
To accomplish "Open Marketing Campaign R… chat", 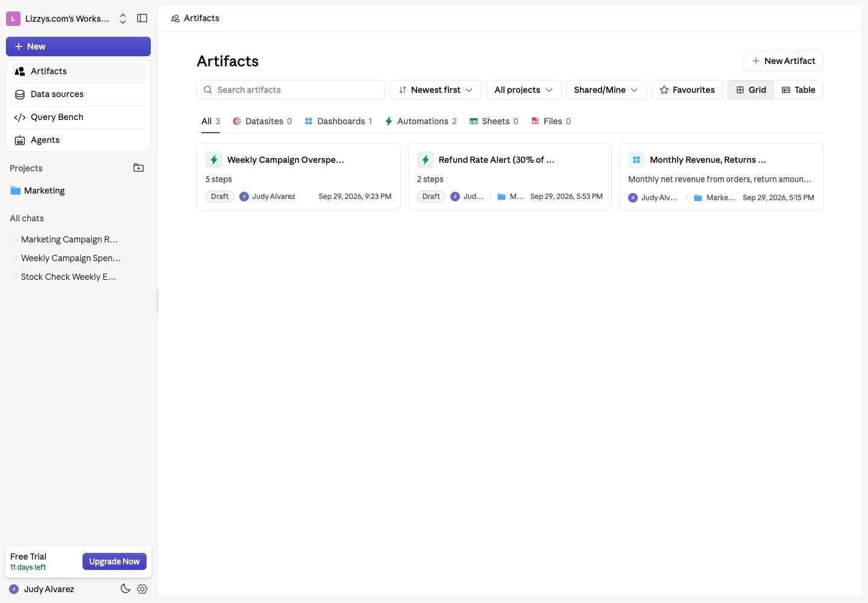I will click(69, 239).
